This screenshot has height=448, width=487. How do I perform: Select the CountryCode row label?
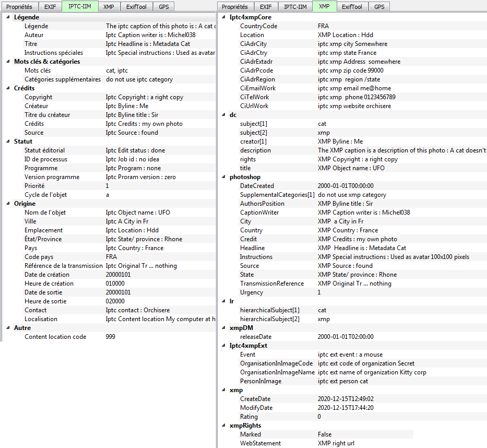(259, 26)
